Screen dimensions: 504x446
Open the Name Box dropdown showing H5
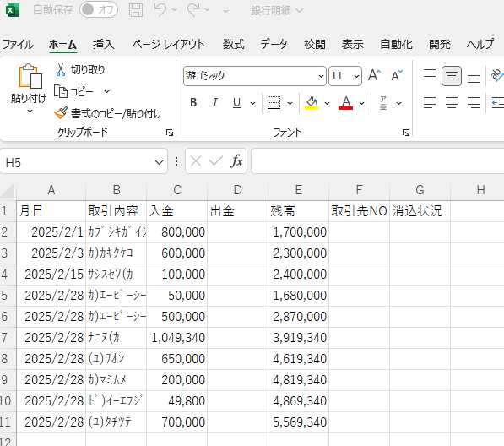(159, 162)
